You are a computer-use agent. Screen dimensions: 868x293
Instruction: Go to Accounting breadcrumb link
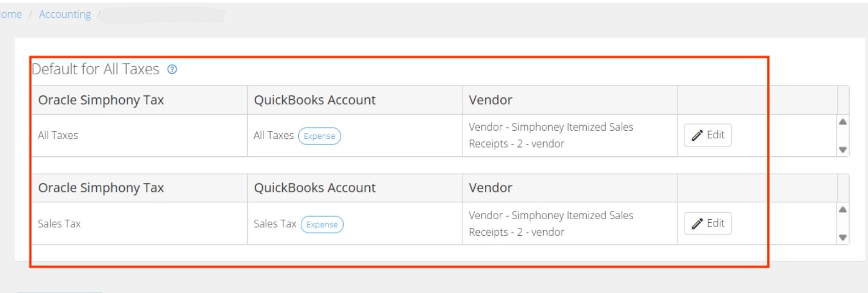tap(65, 14)
